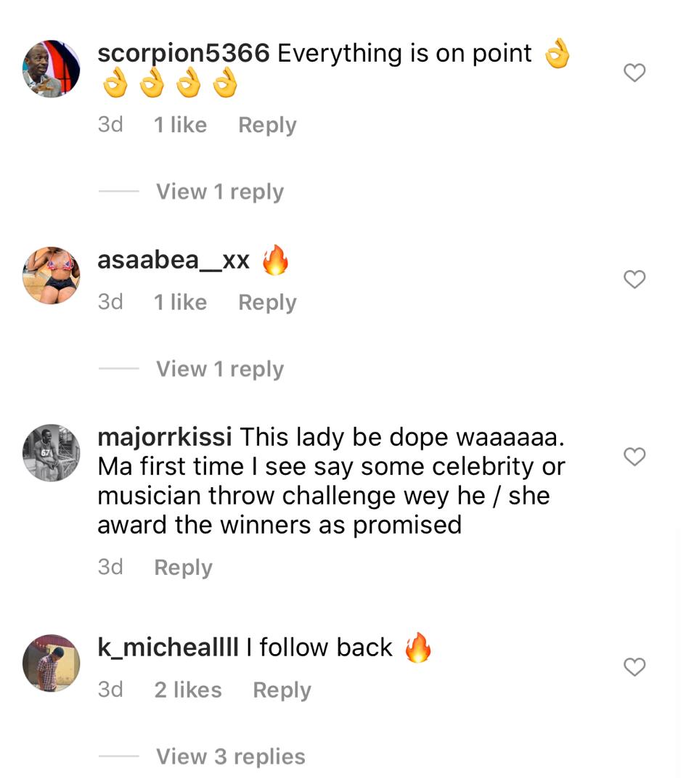Open scorpion5366's profile picture
Image resolution: width=686 pixels, height=784 pixels.
coord(51,68)
